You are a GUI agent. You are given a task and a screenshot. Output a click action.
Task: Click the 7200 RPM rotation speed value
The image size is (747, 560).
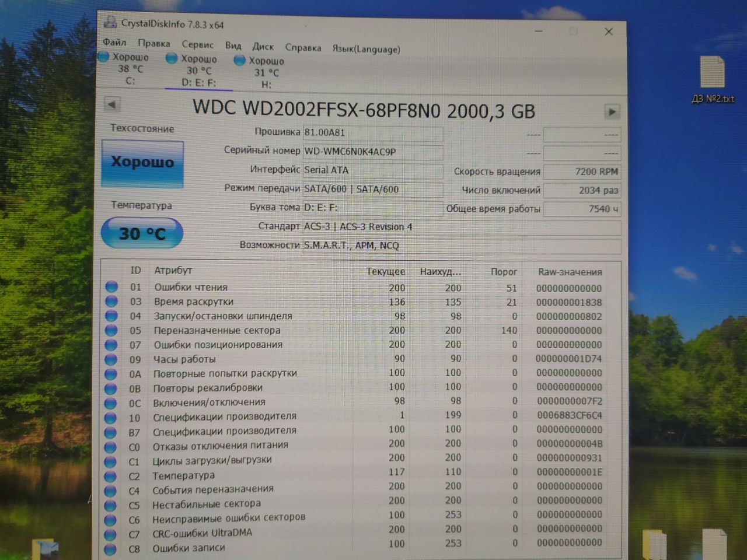click(582, 171)
